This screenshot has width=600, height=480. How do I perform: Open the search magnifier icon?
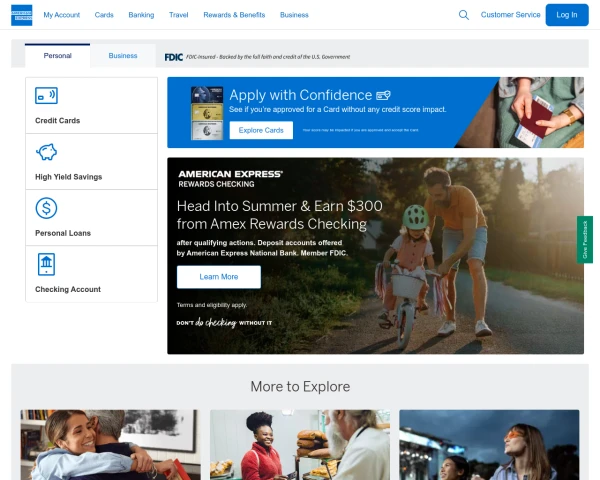click(x=463, y=15)
